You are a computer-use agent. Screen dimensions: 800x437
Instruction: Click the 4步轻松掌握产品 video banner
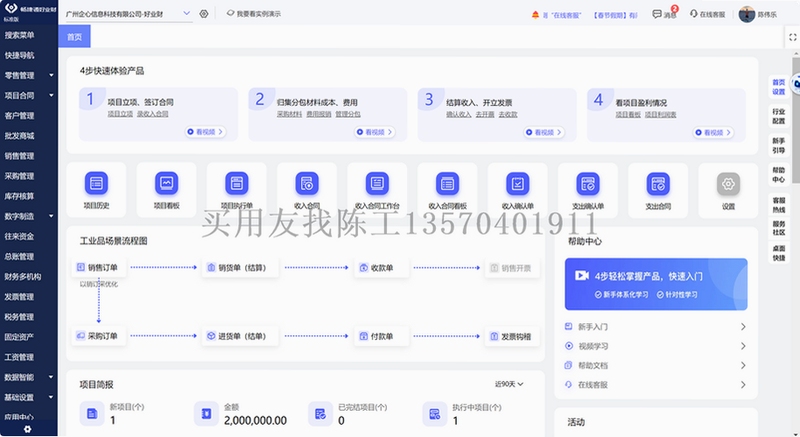(656, 284)
